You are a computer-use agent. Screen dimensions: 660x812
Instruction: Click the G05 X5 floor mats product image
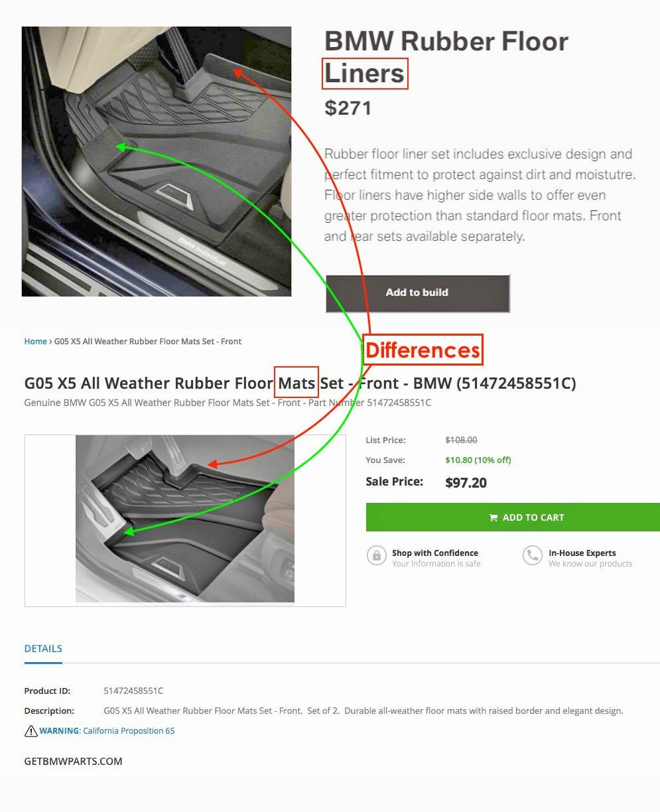(185, 519)
